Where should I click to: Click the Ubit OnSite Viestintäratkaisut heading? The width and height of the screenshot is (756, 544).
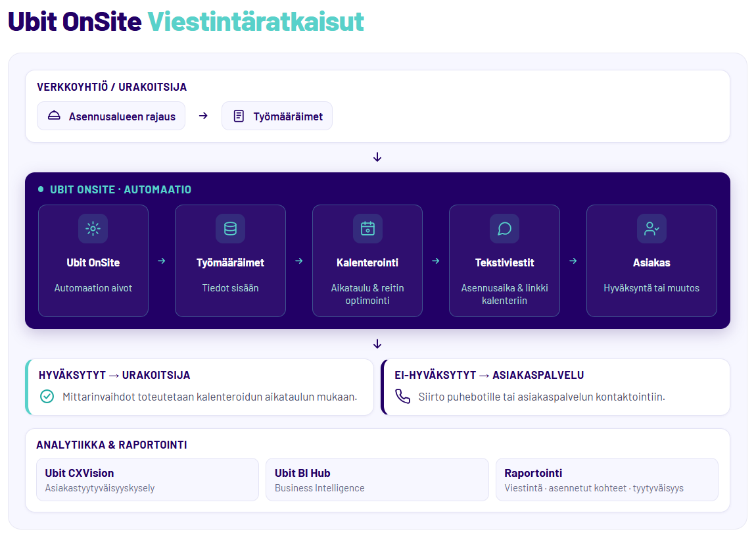coord(186,22)
